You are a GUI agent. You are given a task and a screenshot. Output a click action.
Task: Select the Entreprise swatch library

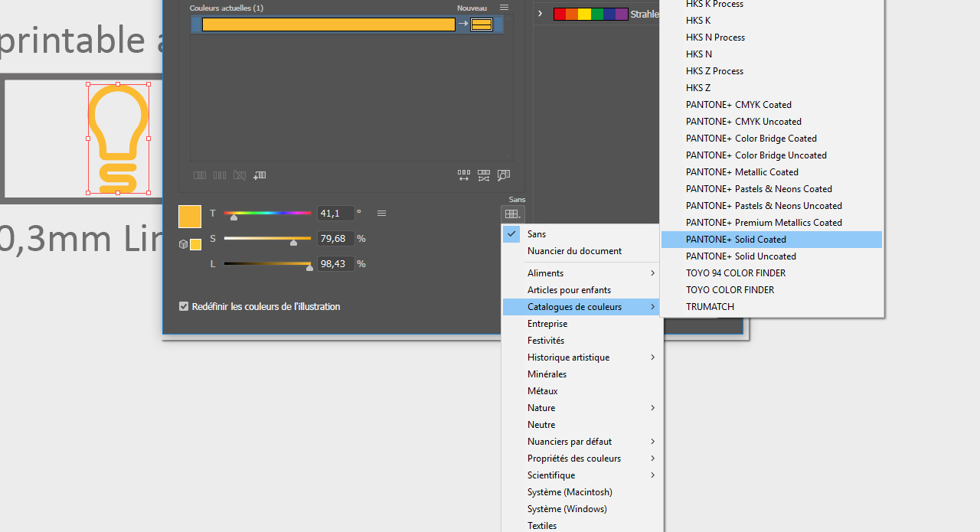[582, 324]
